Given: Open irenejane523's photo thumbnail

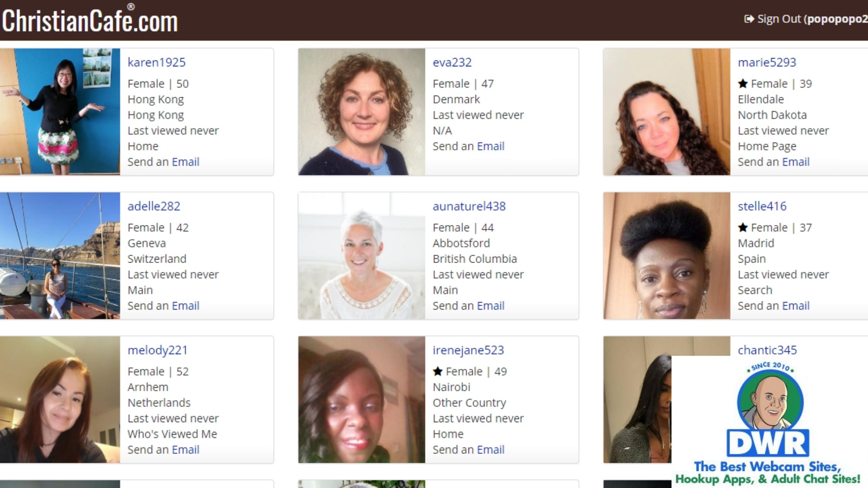Looking at the screenshot, I should pyautogui.click(x=362, y=400).
